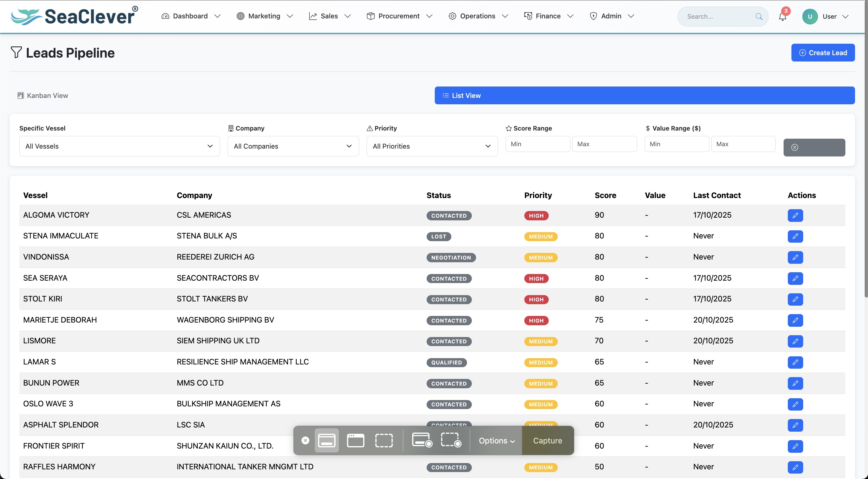Click the filter icon beside Leads Pipeline
The image size is (868, 479).
coord(16,52)
